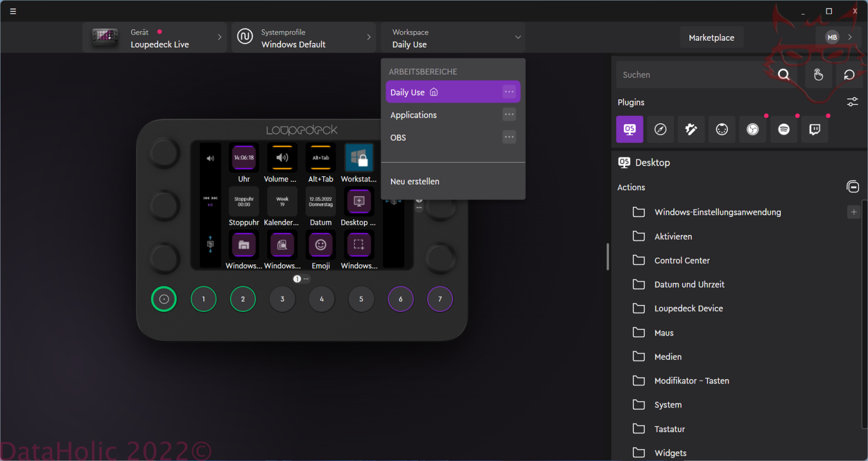The height and width of the screenshot is (461, 868).
Task: Click the actions list scrollbar
Action: [864, 314]
